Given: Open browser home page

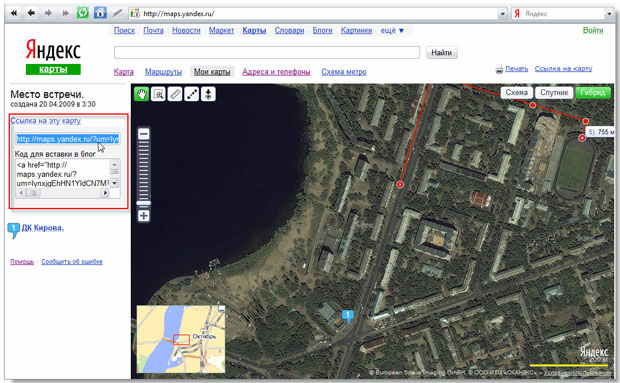Looking at the screenshot, I should pyautogui.click(x=100, y=13).
